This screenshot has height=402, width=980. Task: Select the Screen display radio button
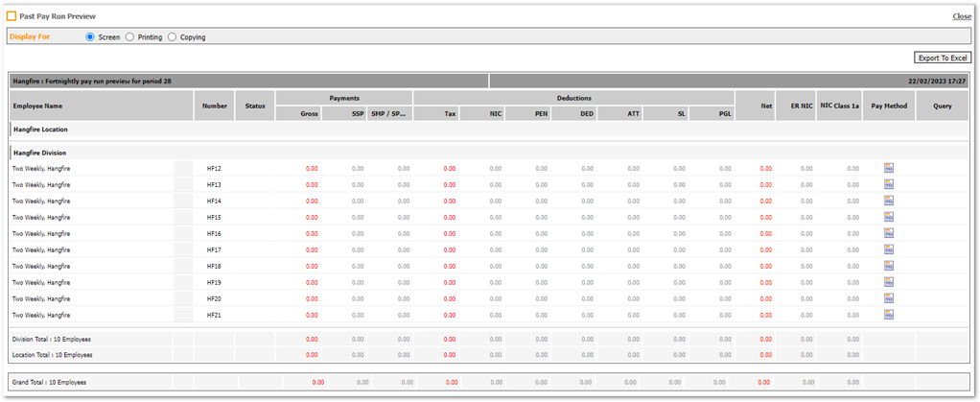(90, 37)
